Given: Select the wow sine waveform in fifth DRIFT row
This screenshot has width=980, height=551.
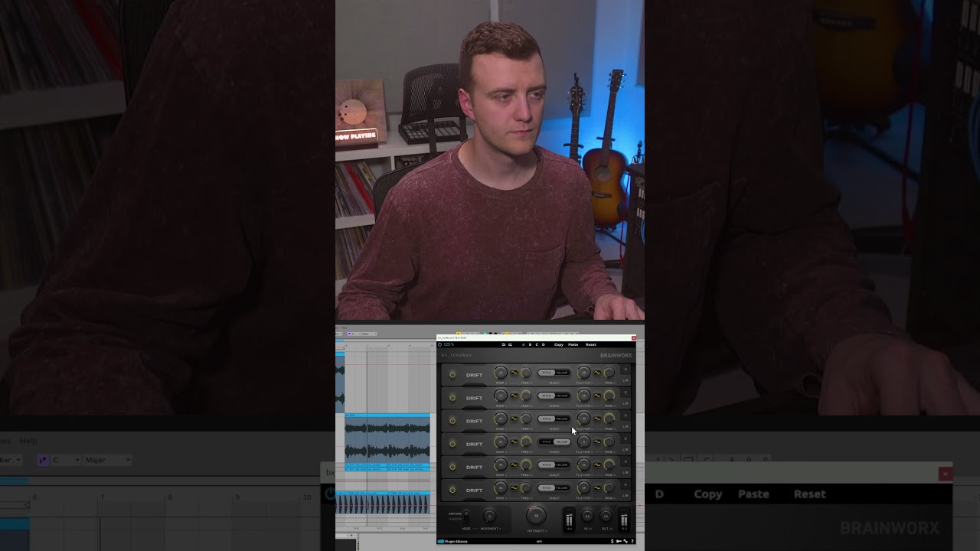Looking at the screenshot, I should tap(514, 465).
